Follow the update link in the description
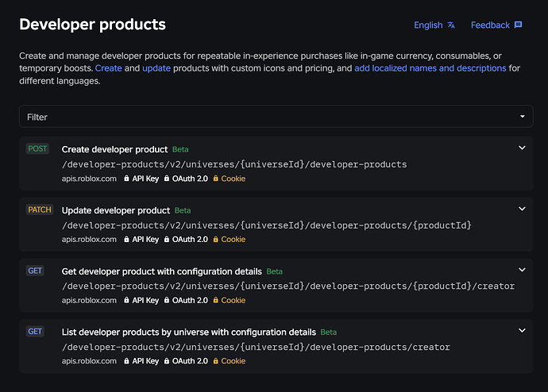This screenshot has width=548, height=392. [156, 68]
